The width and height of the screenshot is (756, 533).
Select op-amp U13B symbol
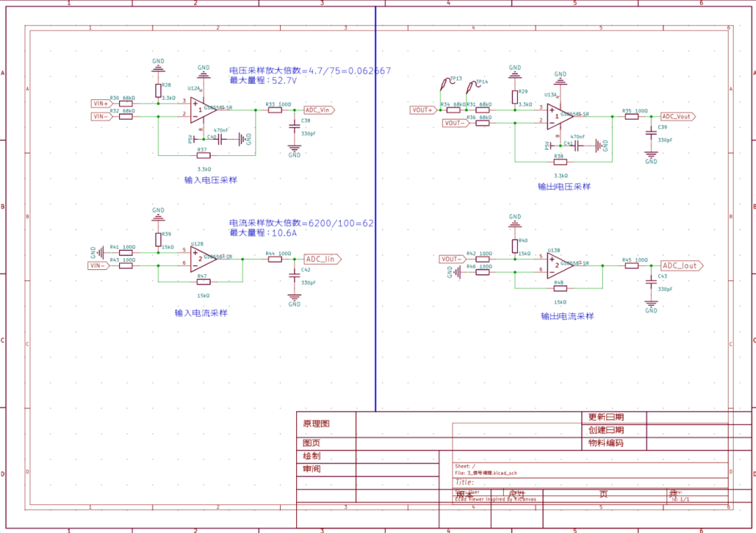(559, 266)
